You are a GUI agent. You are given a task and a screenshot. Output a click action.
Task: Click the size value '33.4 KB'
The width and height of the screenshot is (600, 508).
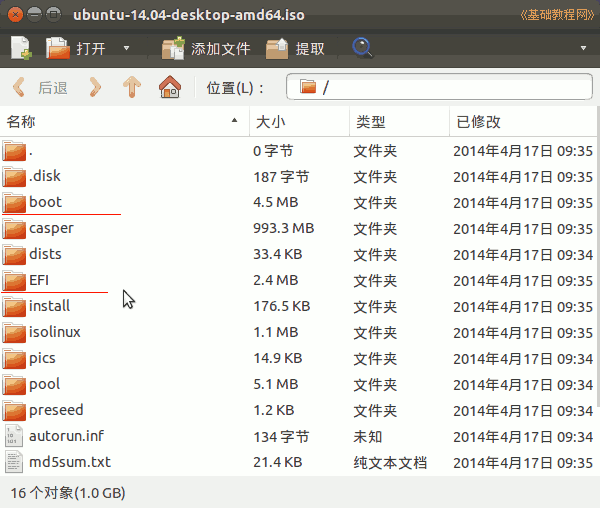(x=278, y=254)
